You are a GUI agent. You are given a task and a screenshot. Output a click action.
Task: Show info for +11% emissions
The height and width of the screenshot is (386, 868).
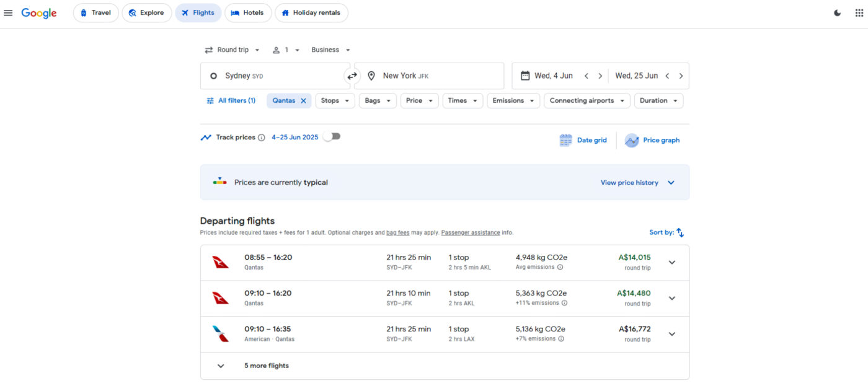tap(564, 303)
